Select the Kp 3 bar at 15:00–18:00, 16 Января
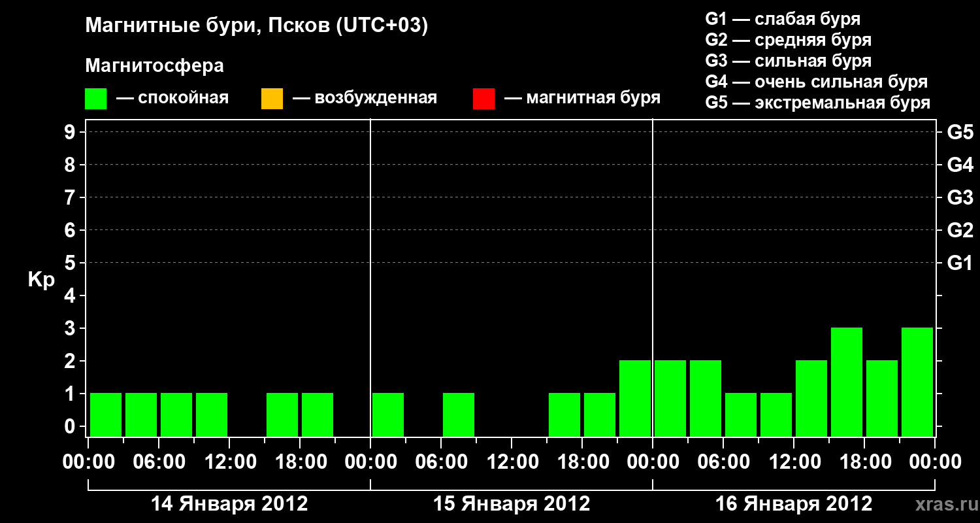The width and height of the screenshot is (980, 523). [847, 382]
